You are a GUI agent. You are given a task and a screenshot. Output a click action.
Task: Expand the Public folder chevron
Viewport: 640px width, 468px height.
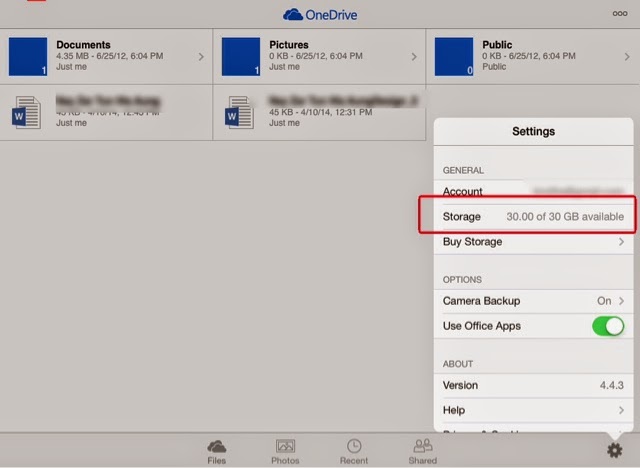coord(627,57)
